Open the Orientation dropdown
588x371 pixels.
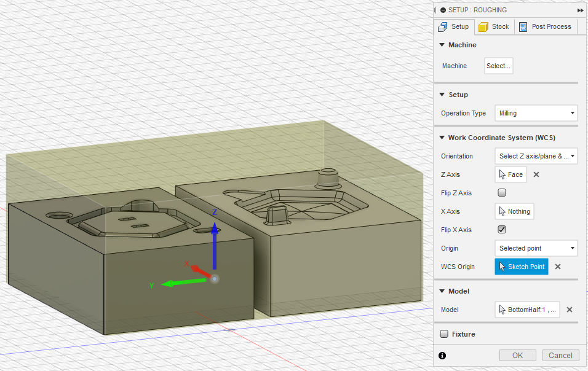pyautogui.click(x=536, y=156)
